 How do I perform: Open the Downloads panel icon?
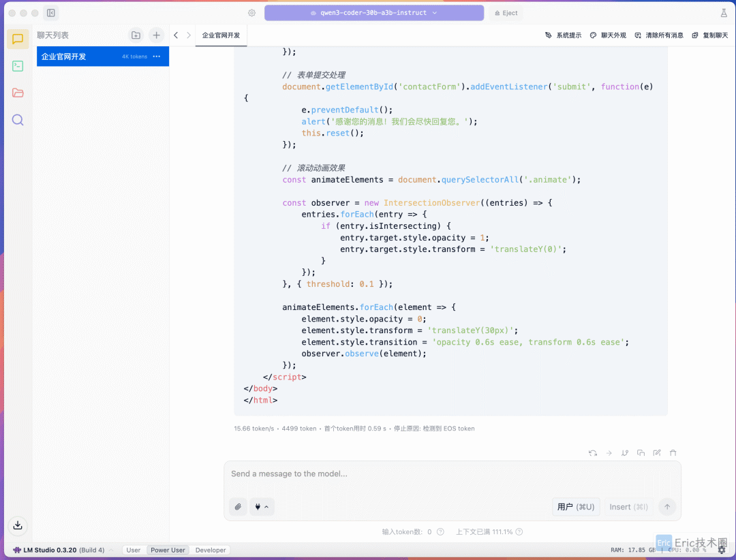(x=18, y=525)
